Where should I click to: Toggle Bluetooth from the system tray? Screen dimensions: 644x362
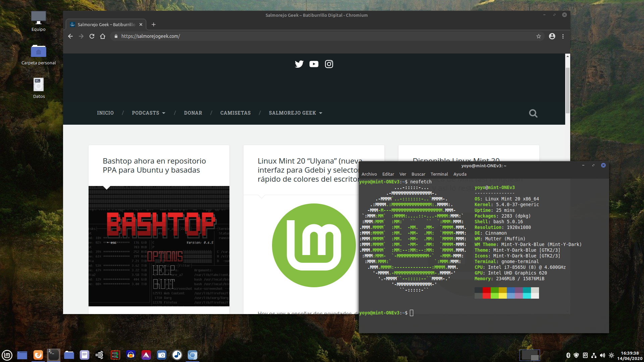click(568, 355)
